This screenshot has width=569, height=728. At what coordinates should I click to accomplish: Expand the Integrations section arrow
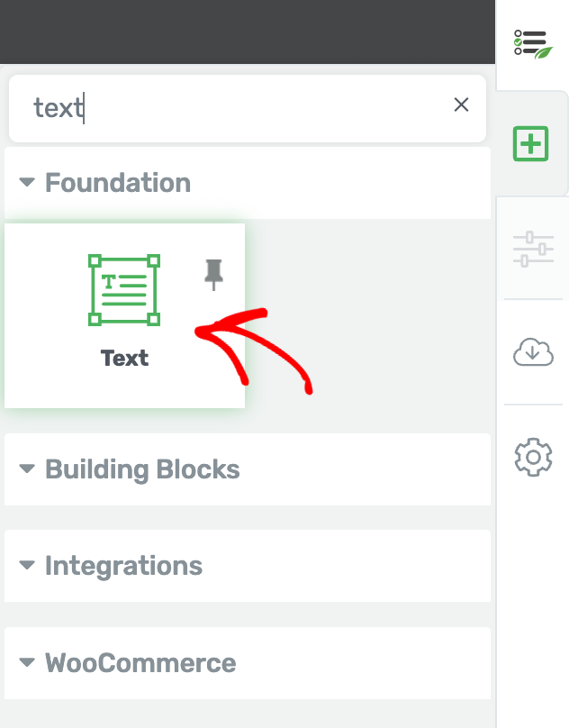(27, 566)
